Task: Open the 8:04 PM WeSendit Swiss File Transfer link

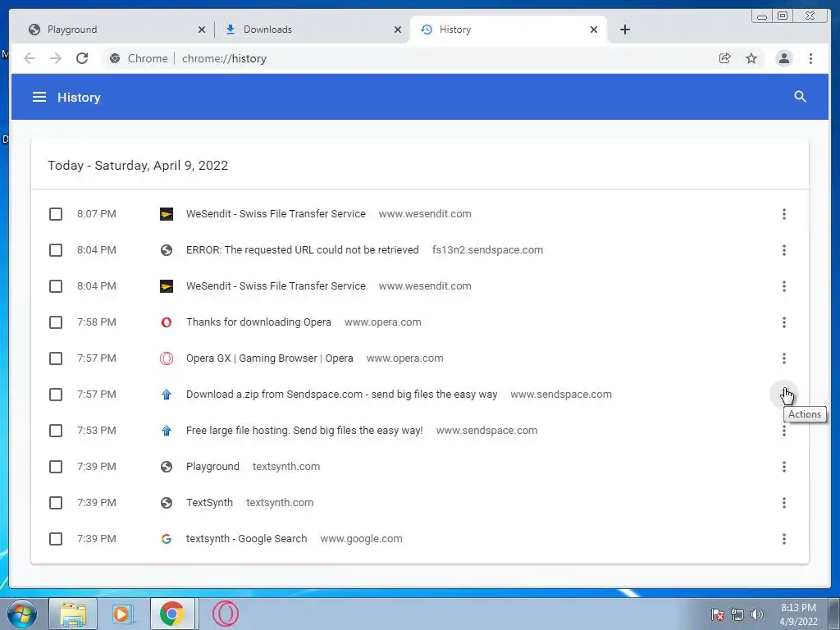Action: point(276,286)
